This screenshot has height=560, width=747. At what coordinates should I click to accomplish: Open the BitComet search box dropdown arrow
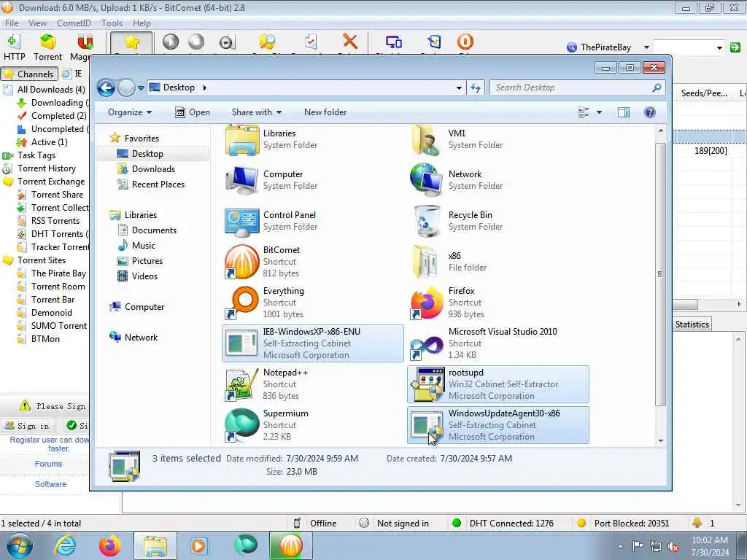[719, 47]
